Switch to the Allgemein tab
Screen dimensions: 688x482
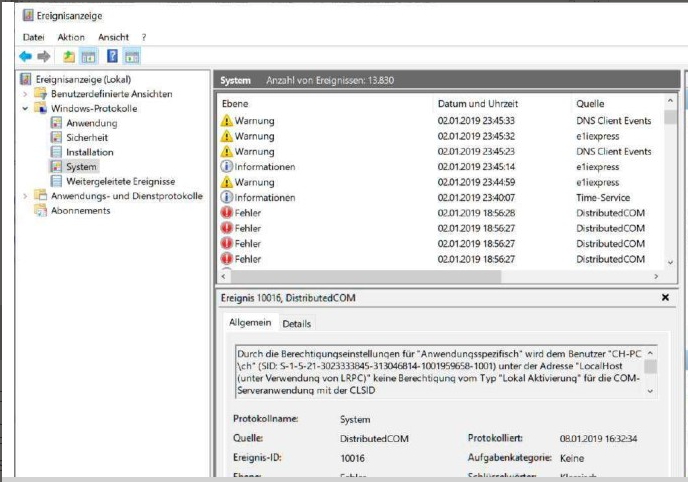click(250, 323)
